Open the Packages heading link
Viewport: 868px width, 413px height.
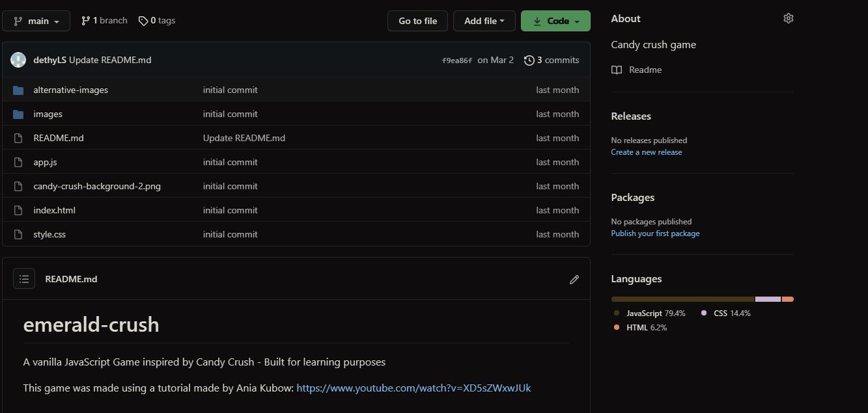633,197
